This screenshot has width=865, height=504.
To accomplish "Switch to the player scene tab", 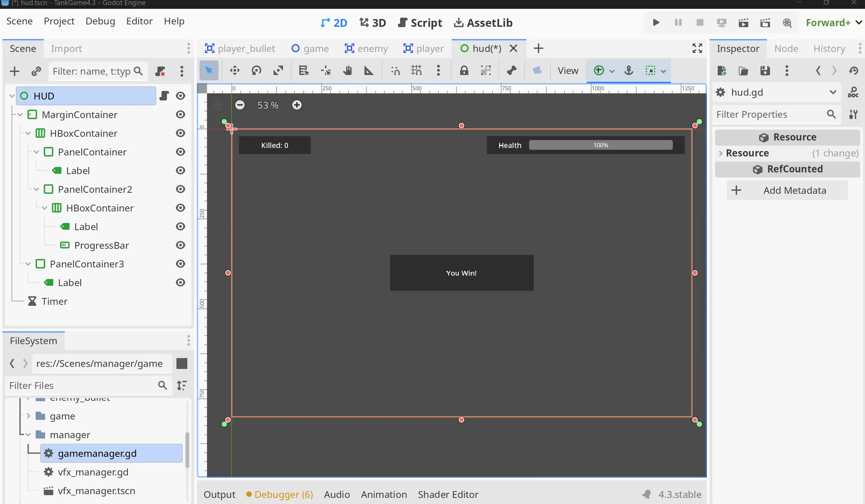I will coord(424,49).
